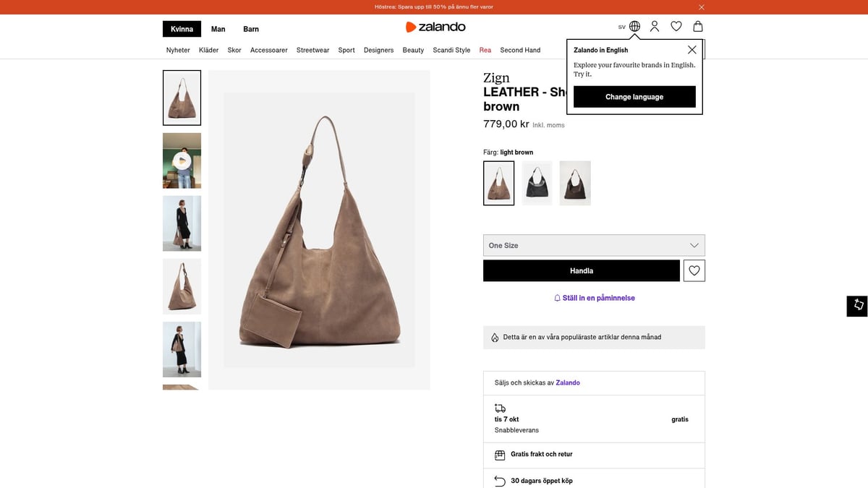Select the first bag thumbnail
This screenshot has width=868, height=488.
pyautogui.click(x=182, y=98)
